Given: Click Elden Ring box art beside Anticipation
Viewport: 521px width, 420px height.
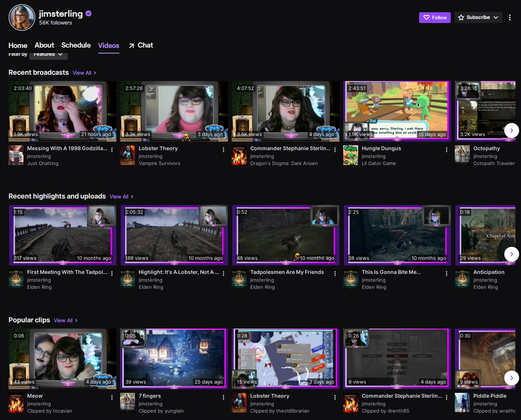Looking at the screenshot, I should coord(462,279).
